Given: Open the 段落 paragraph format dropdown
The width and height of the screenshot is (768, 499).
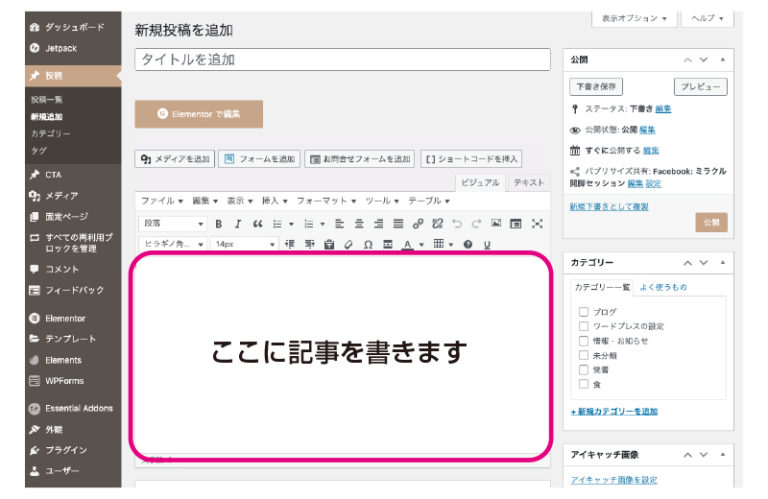Looking at the screenshot, I should [172, 224].
